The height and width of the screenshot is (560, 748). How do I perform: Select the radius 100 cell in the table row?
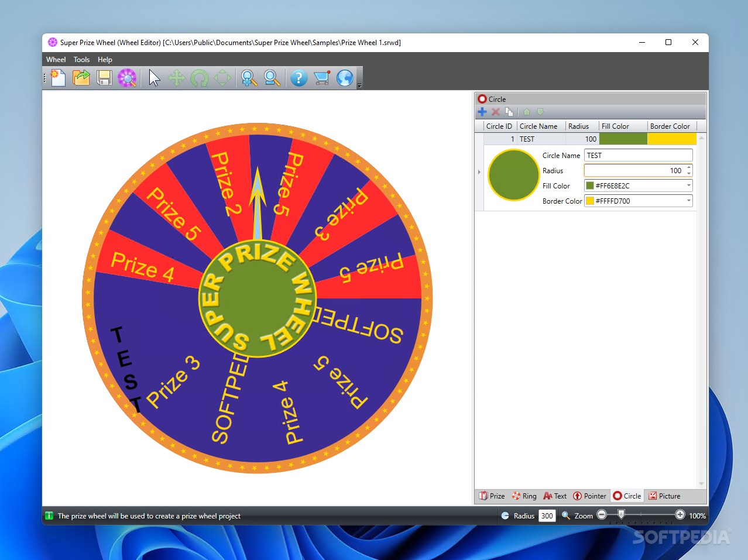pyautogui.click(x=582, y=139)
